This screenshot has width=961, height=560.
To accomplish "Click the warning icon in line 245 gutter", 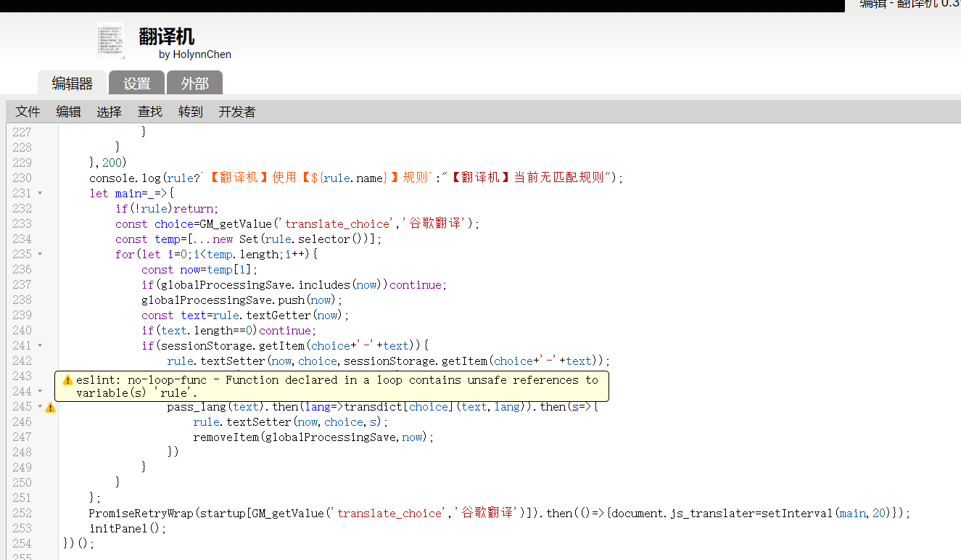I will tap(50, 407).
